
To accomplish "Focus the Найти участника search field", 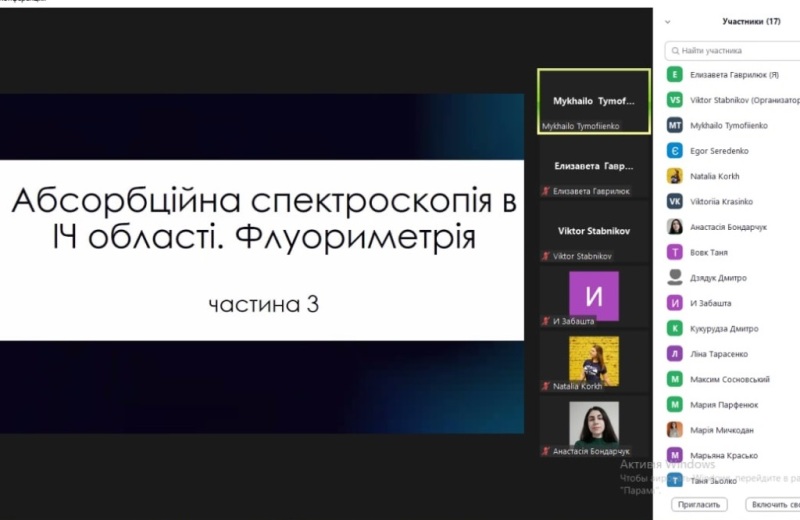I will coord(732,51).
